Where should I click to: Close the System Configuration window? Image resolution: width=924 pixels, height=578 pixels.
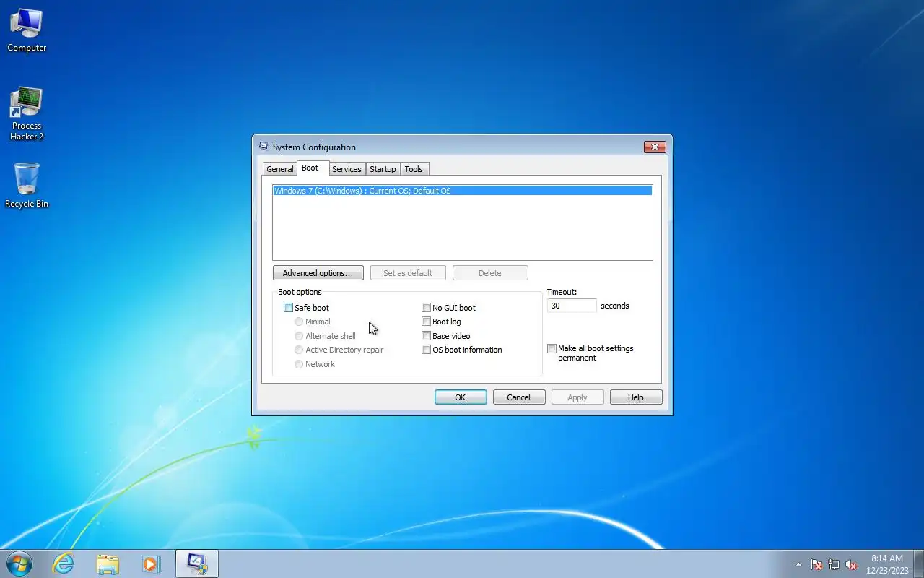click(x=655, y=147)
